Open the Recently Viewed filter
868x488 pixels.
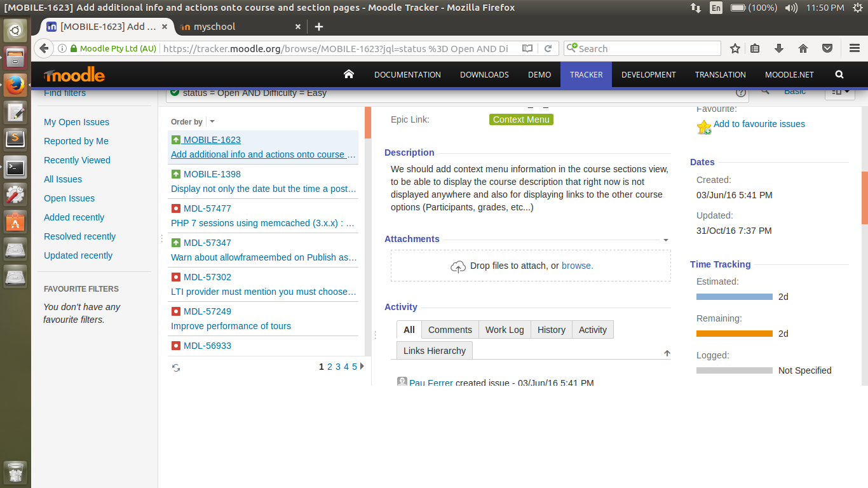pos(77,160)
